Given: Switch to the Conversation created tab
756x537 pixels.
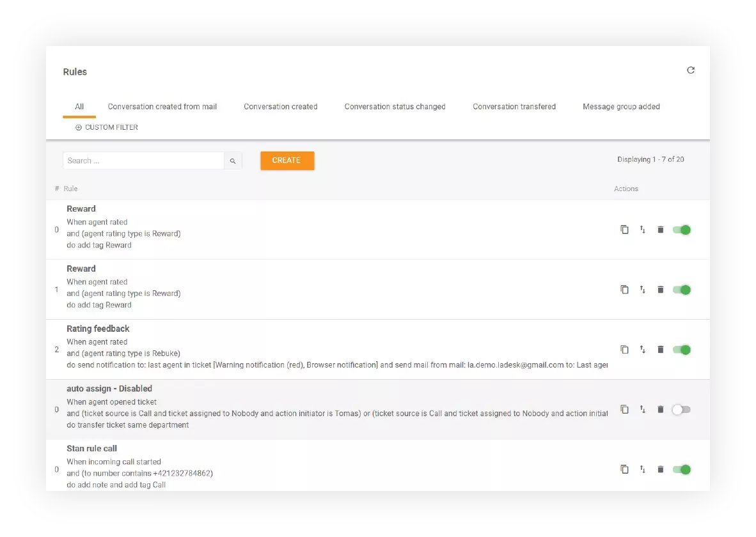Looking at the screenshot, I should point(280,107).
